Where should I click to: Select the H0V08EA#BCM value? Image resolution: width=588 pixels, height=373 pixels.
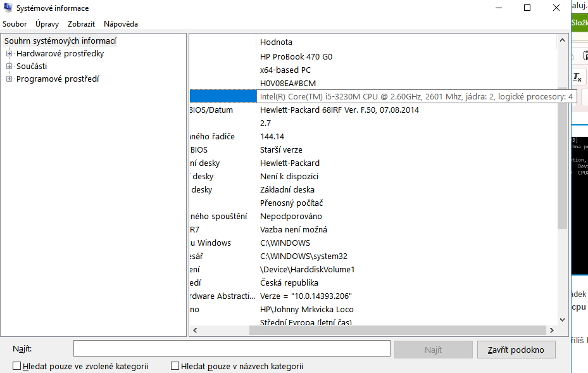click(288, 84)
